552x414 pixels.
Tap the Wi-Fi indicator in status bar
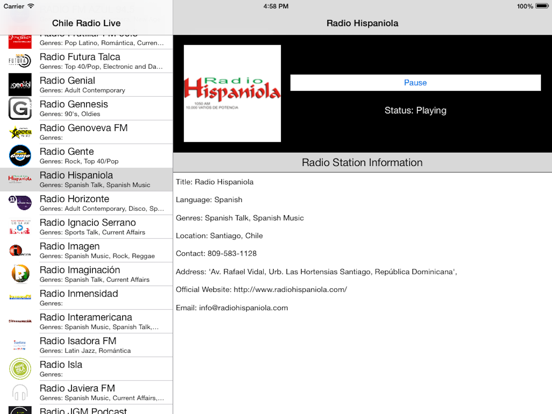[x=31, y=6]
